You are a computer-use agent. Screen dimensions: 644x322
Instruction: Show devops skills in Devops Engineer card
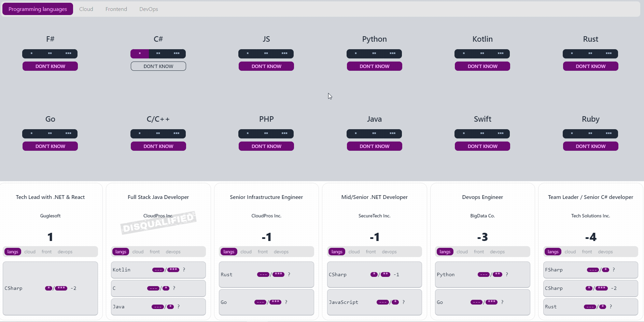tap(497, 252)
